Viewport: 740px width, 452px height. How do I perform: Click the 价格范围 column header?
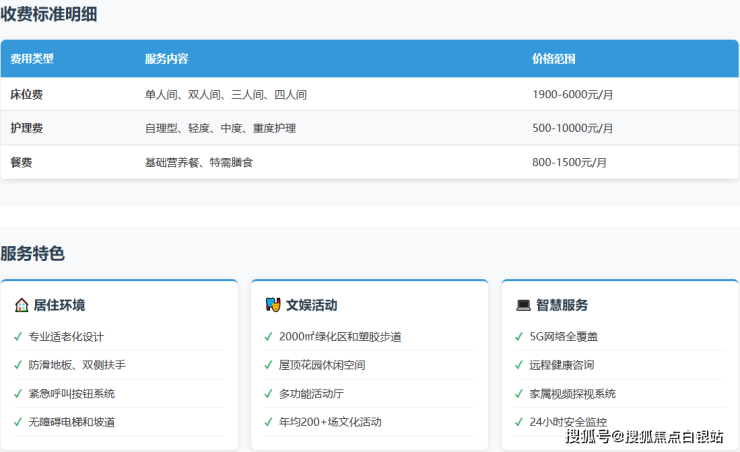[553, 59]
